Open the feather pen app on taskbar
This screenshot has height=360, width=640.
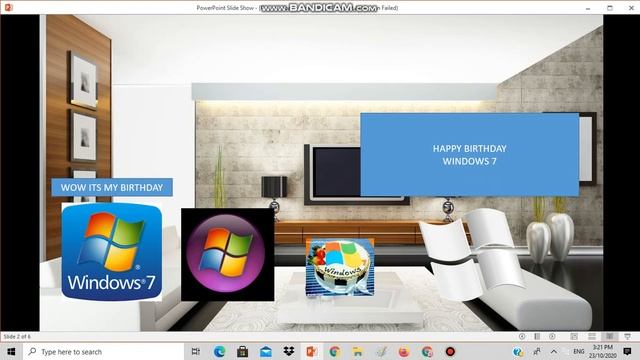pyautogui.click(x=381, y=351)
